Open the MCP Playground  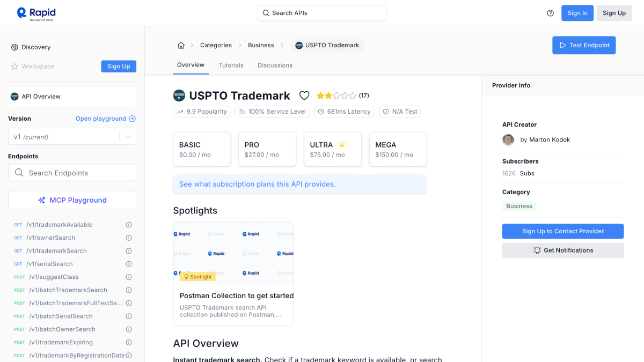pos(72,200)
